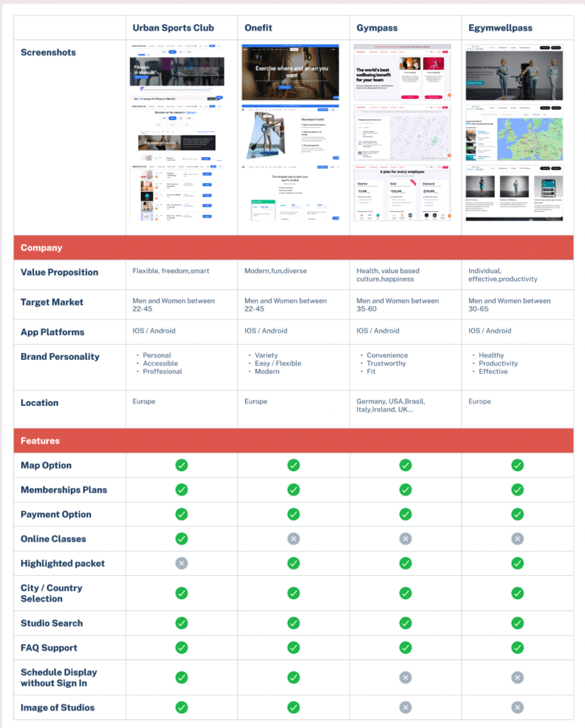
Task: Click Onefit Highlighted packet checkmark
Action: [294, 563]
